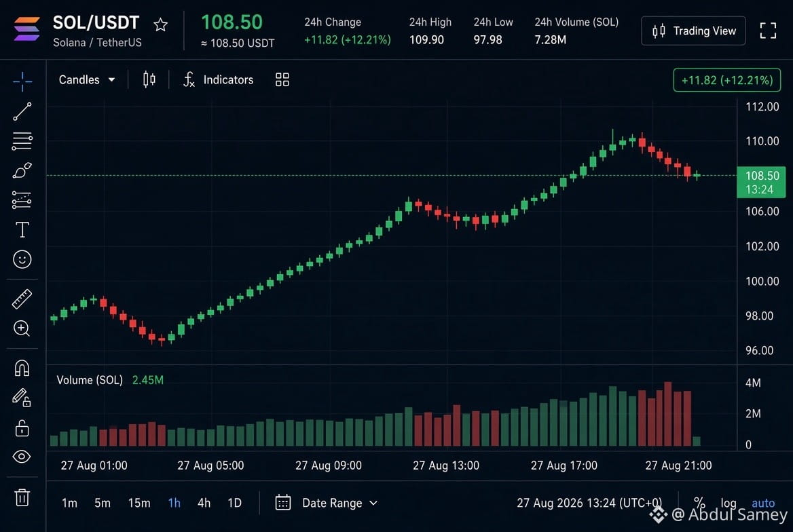793x532 pixels.
Task: Add SOL/USDT to favorites star
Action: click(x=161, y=24)
